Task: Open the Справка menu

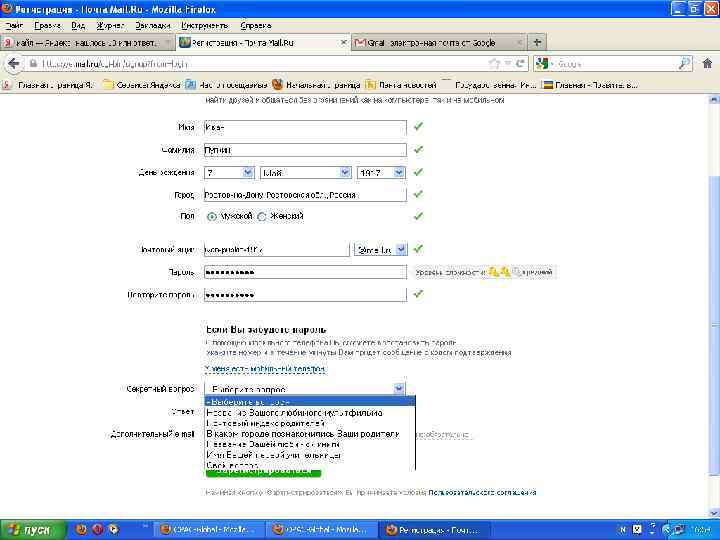Action: tap(256, 26)
